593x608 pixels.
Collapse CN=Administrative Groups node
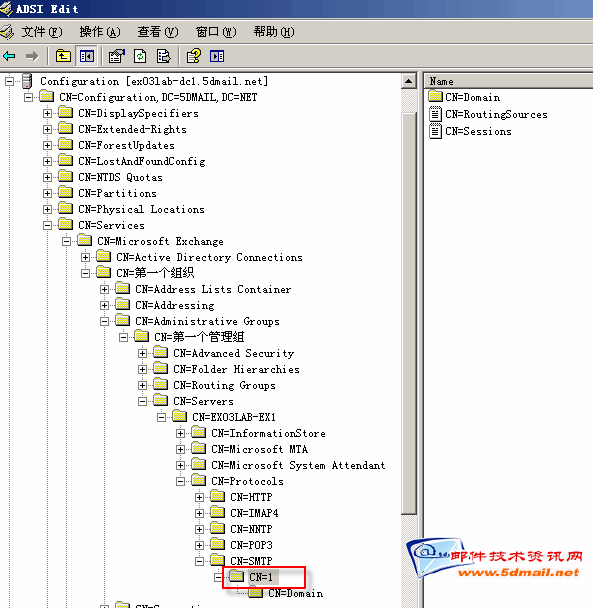(104, 321)
